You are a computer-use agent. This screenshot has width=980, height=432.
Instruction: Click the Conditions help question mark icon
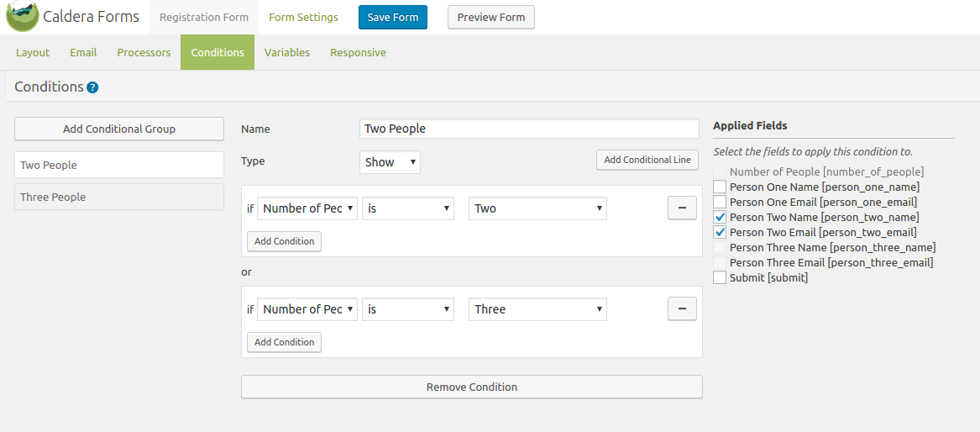coord(92,87)
